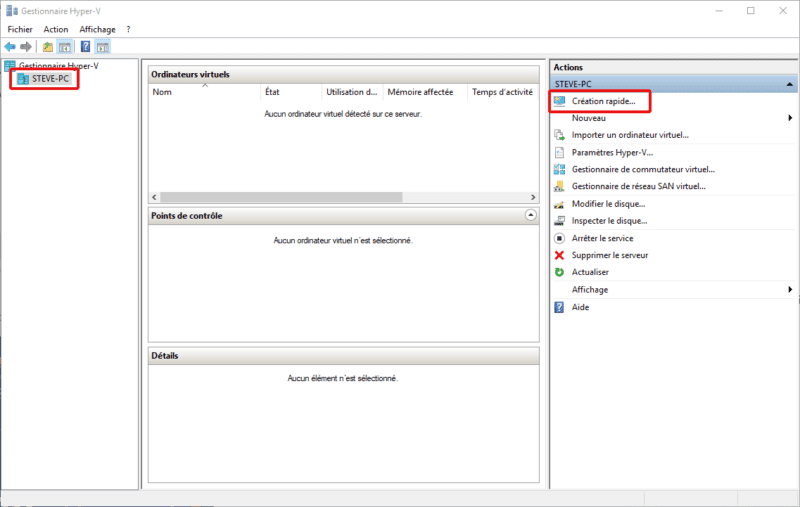Click the Importer un ordinateur virtuel icon
Image resolution: width=800 pixels, height=507 pixels.
(x=560, y=135)
